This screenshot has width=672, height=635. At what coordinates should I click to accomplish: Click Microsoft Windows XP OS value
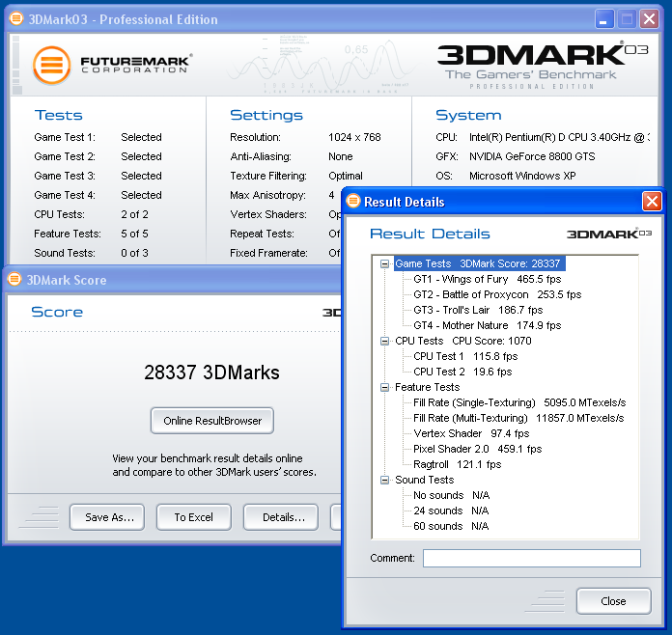522,176
